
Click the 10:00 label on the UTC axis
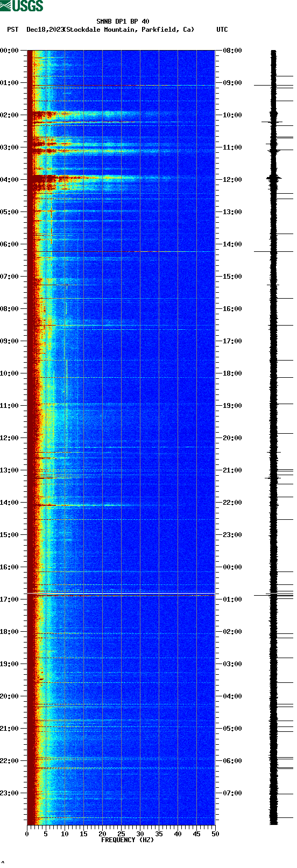[232, 115]
